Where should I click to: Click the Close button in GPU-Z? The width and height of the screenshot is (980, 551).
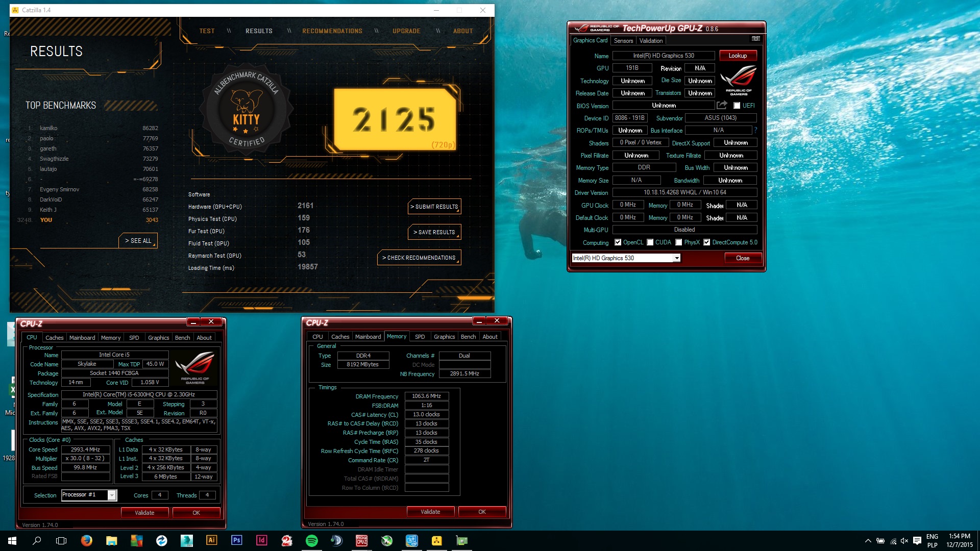[x=743, y=258]
